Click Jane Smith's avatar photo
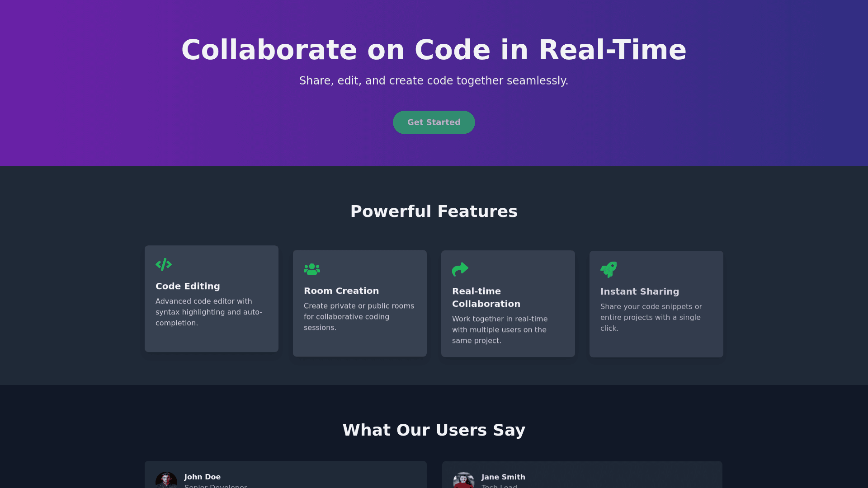868x488 pixels. [x=463, y=480]
